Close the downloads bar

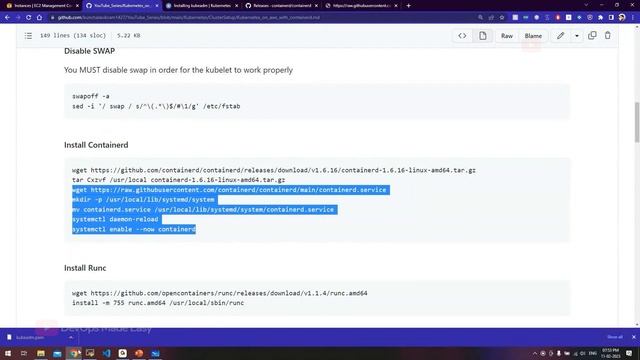pyautogui.click(x=633, y=337)
